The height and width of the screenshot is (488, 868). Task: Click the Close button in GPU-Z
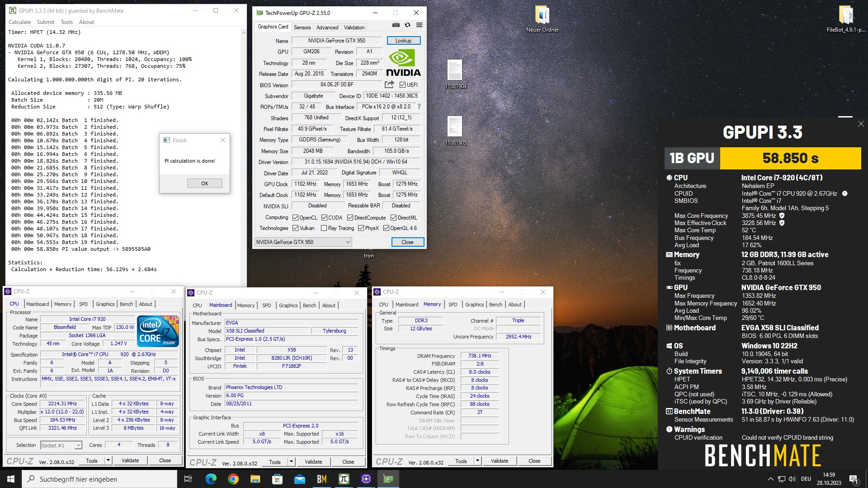[407, 242]
